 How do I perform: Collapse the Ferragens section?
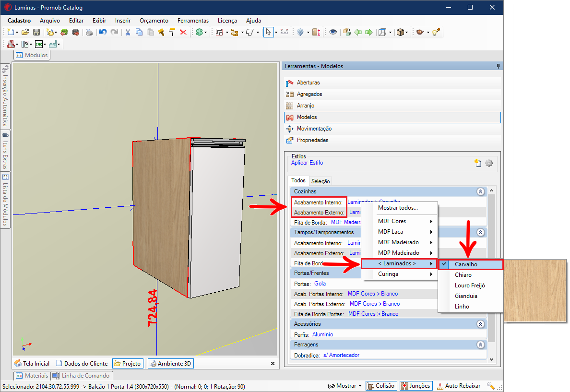(481, 344)
